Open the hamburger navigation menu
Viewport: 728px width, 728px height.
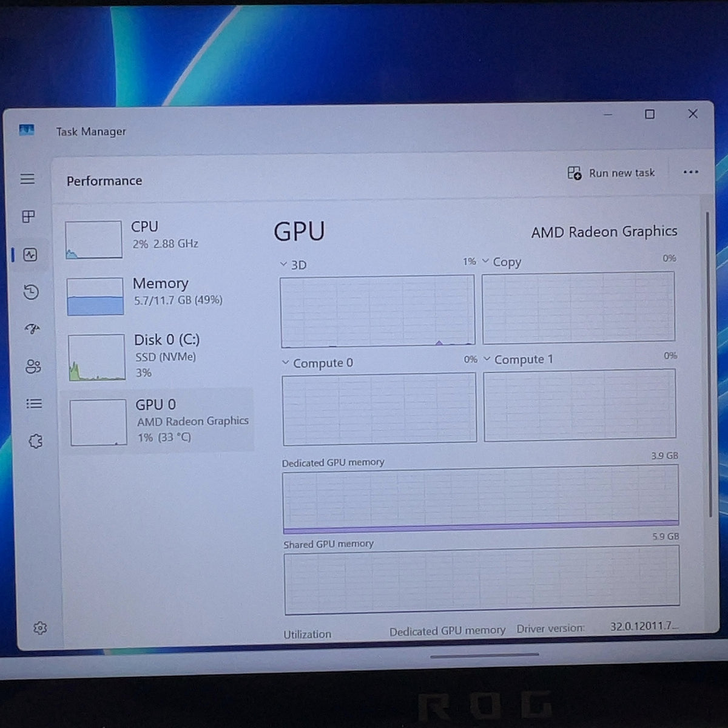27,179
